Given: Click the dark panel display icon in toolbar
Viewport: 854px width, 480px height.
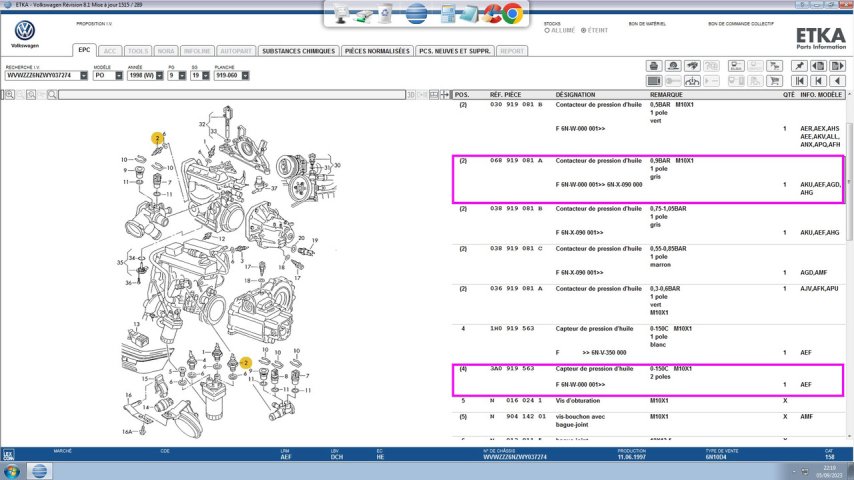Looking at the screenshot, I should point(654,81).
